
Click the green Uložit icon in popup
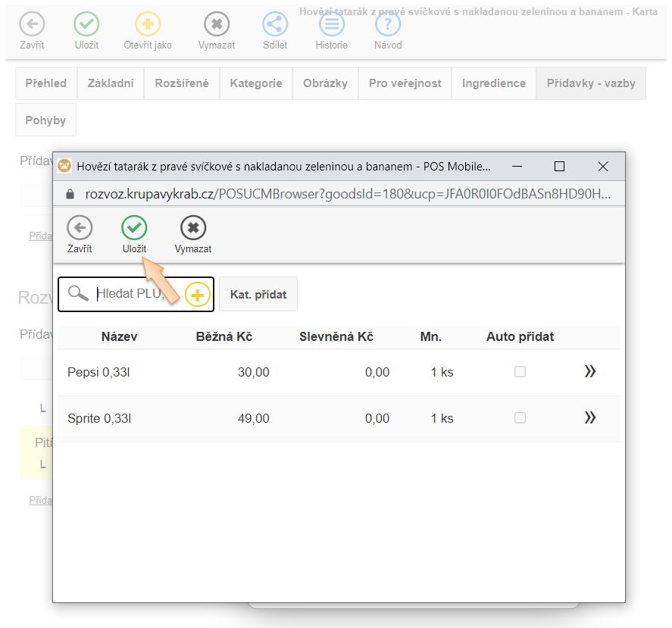[134, 228]
